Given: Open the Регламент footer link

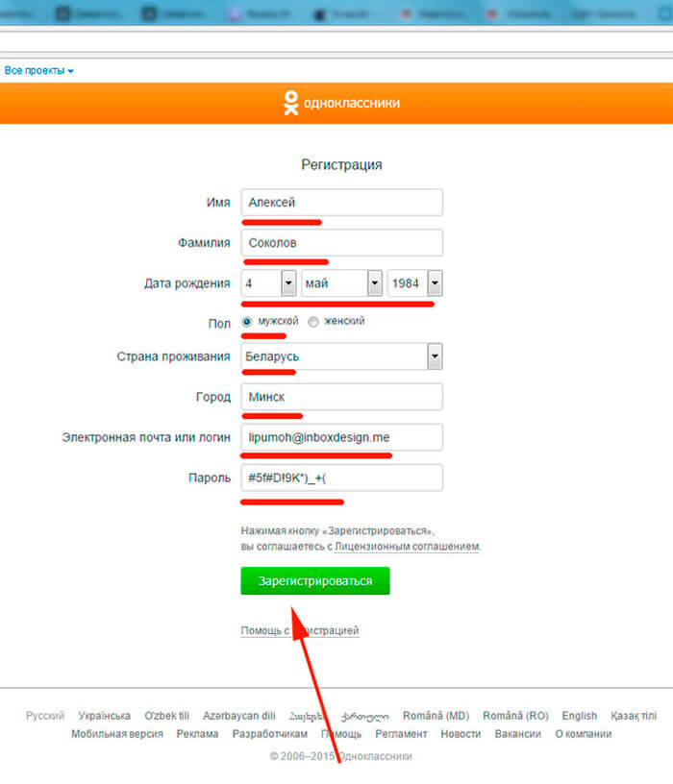Looking at the screenshot, I should click(x=401, y=734).
